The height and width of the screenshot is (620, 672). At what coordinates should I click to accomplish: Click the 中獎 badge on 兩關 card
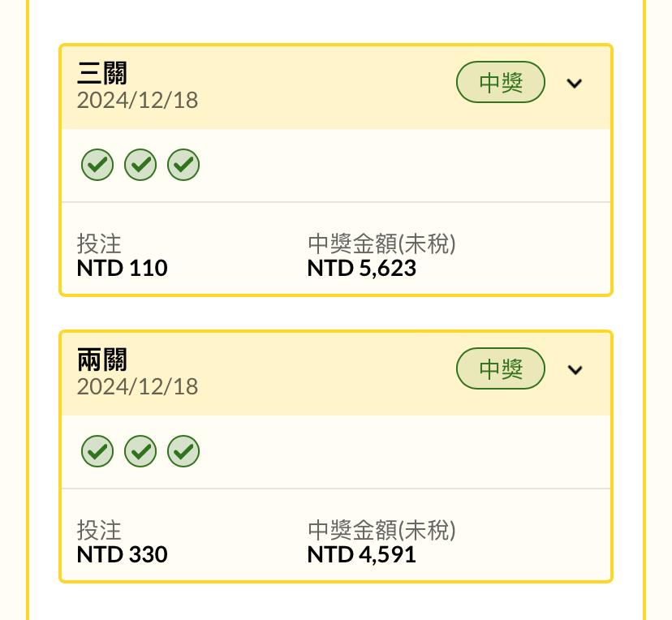point(501,368)
